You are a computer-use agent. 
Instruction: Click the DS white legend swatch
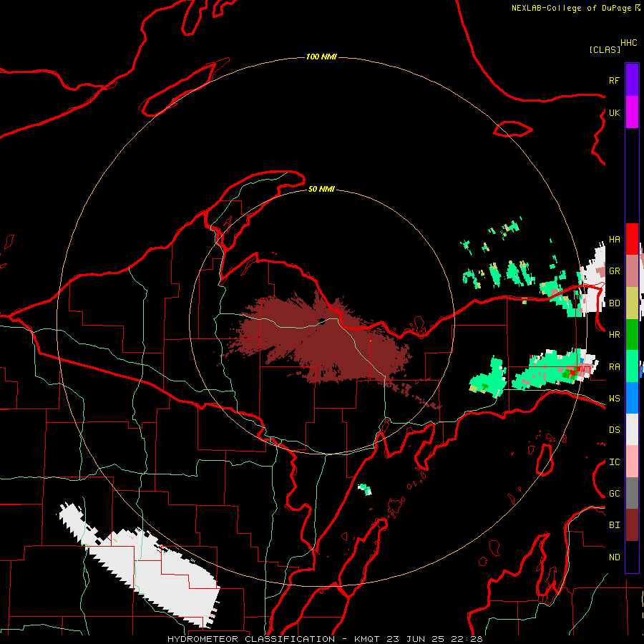632,429
